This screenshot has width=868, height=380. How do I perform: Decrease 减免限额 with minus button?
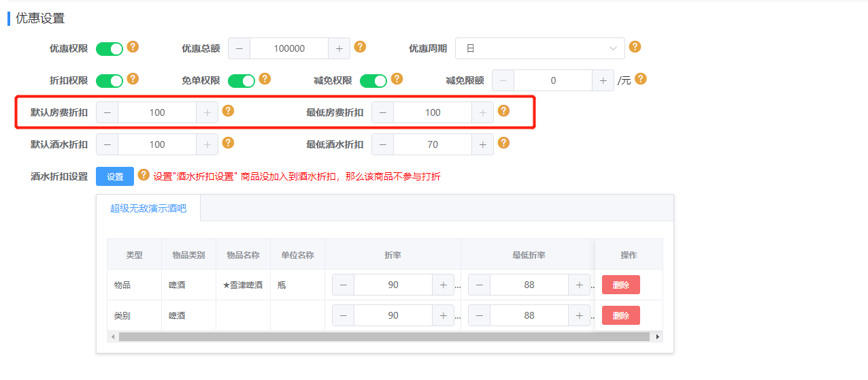503,80
